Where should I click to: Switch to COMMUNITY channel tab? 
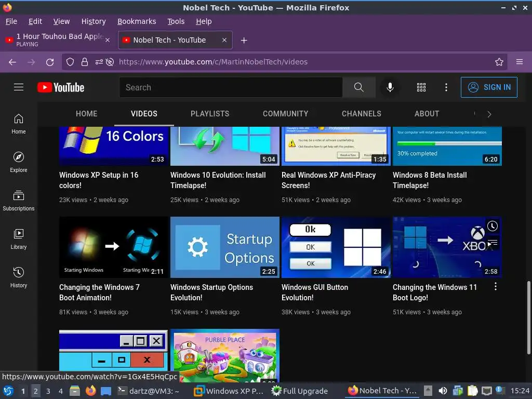coord(285,114)
